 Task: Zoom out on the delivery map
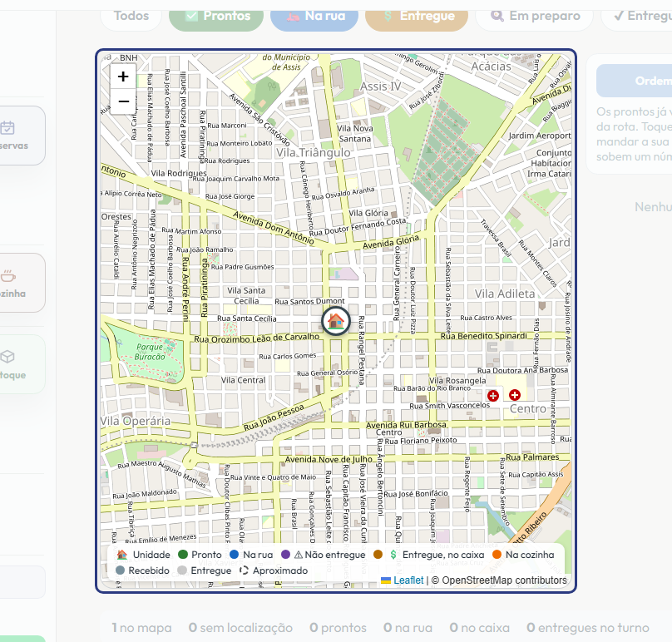(x=123, y=101)
